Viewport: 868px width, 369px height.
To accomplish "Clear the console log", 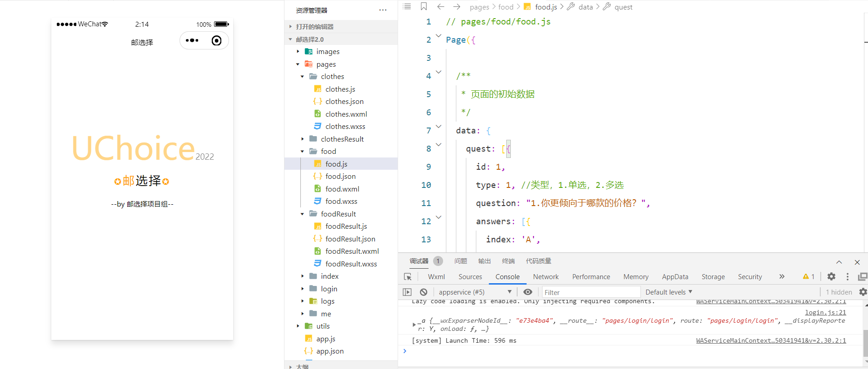I will pos(424,292).
